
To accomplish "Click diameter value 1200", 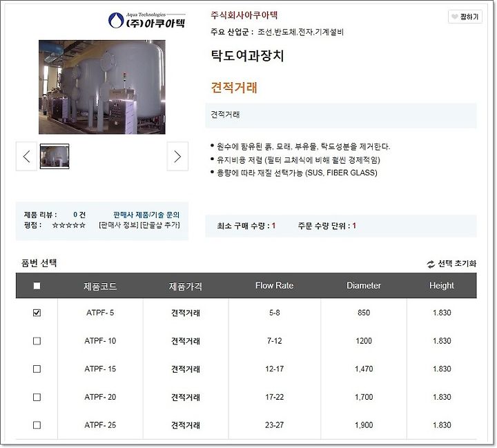I will [364, 341].
